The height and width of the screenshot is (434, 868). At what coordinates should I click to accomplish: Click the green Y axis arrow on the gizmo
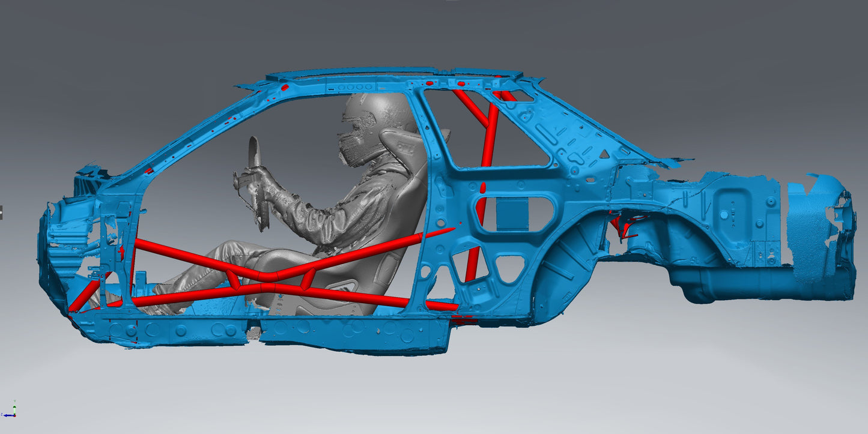[14, 407]
